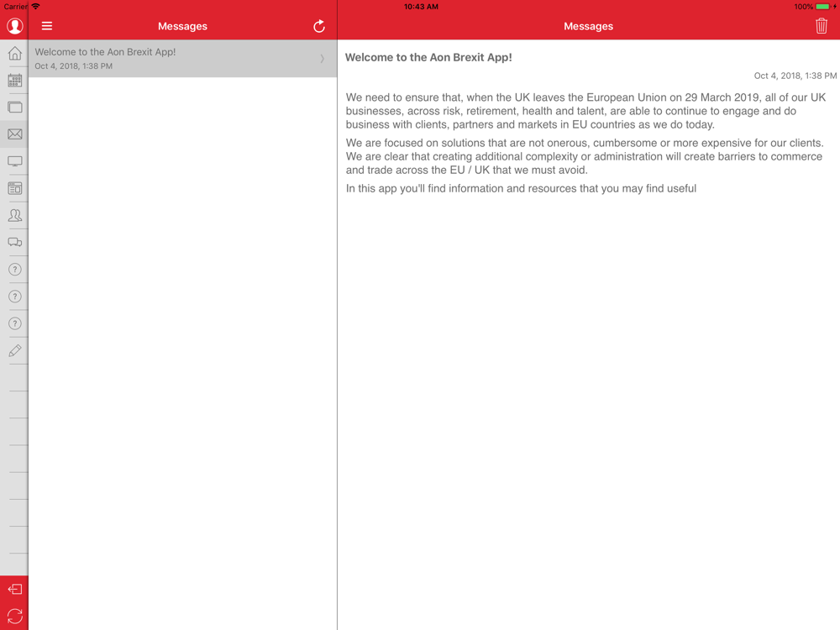Click question-mark icon directly below chat bubbles
Image resolution: width=840 pixels, height=630 pixels.
coord(15,270)
